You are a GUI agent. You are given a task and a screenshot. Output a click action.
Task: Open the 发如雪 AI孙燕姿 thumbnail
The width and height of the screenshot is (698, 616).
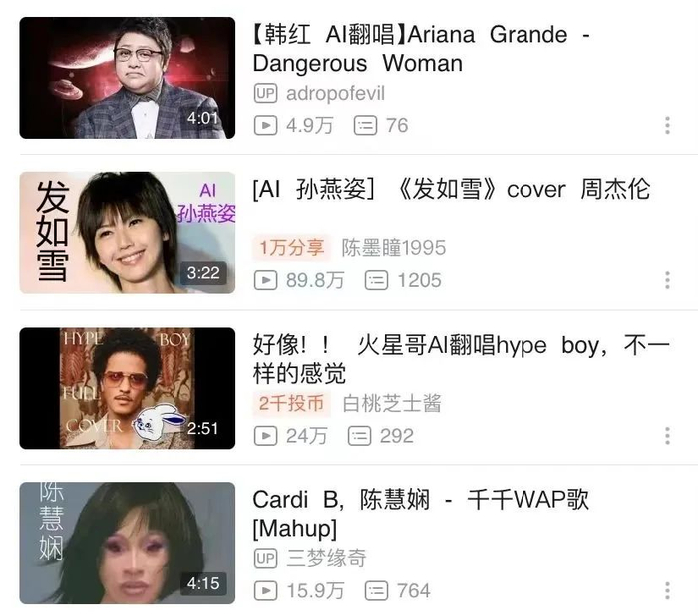coord(128,233)
